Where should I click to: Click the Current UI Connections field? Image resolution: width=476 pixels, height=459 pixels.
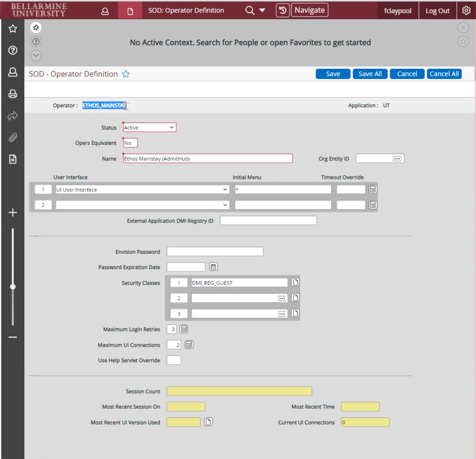[365, 422]
